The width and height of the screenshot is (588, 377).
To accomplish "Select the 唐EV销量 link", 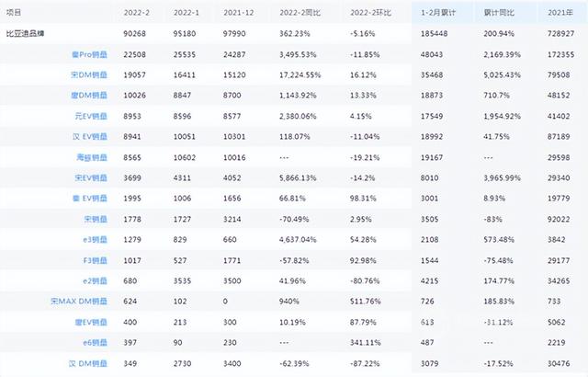I will (x=91, y=322).
